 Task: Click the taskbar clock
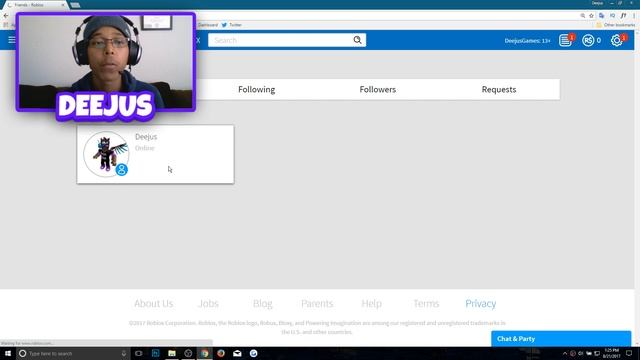pos(611,353)
